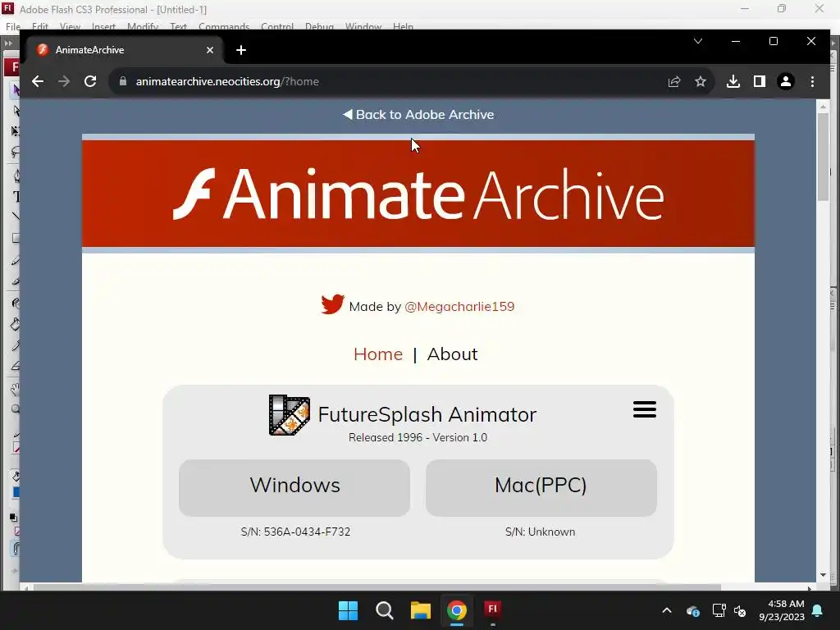The height and width of the screenshot is (630, 840).
Task: Open File Explorer from the taskbar
Action: click(x=421, y=610)
